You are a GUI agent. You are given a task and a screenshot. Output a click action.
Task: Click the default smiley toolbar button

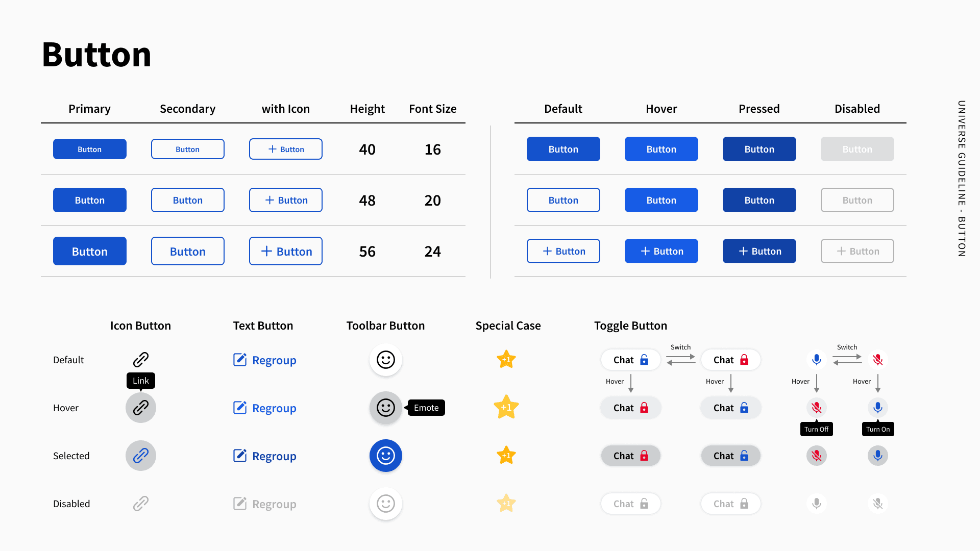coord(386,360)
